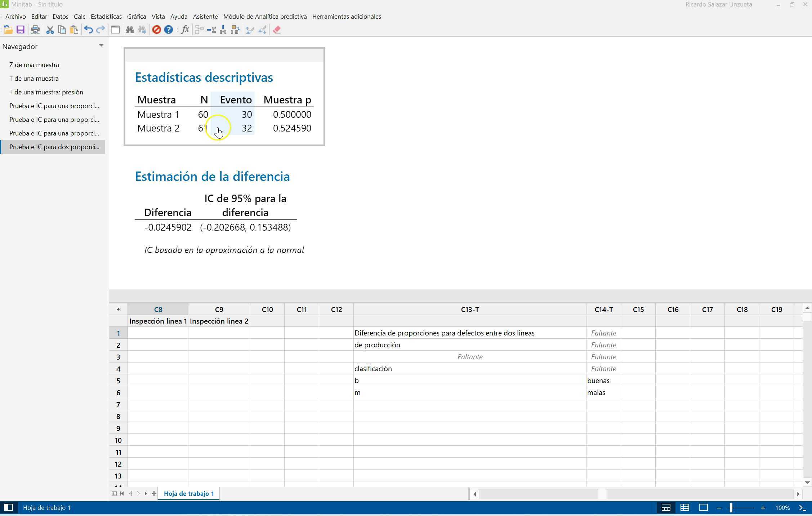Screen dimensions: 812x516
Task: Click the Help question-mark icon
Action: click(168, 30)
